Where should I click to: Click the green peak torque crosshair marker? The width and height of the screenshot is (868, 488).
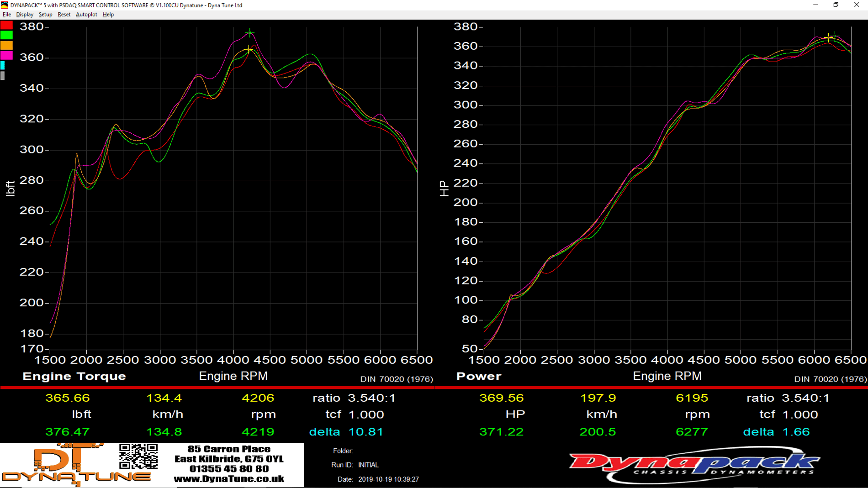coord(250,32)
